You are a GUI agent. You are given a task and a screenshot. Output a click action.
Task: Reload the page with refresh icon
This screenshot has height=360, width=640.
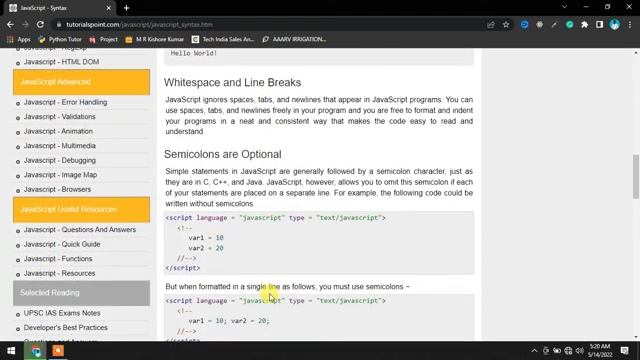pos(40,24)
